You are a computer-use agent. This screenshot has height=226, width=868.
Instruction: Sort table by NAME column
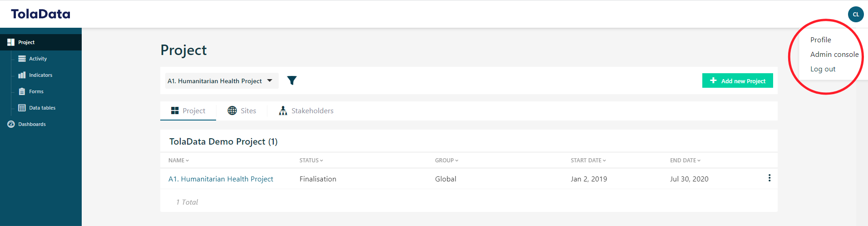click(178, 161)
